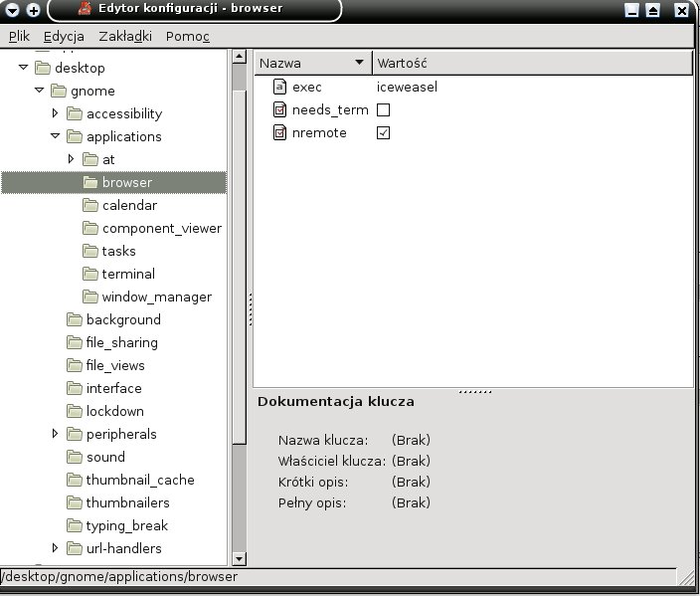
Task: Click the tree scrollbar down arrow
Action: point(239,558)
